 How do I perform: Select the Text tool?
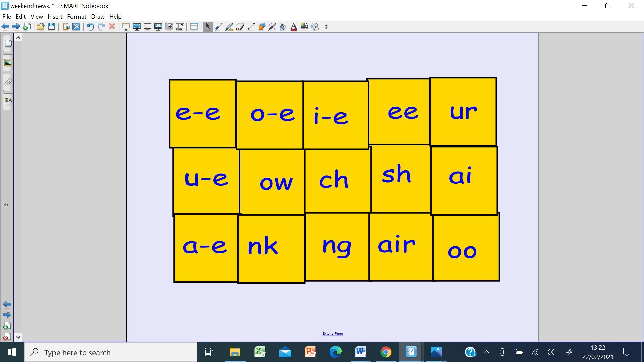[294, 27]
